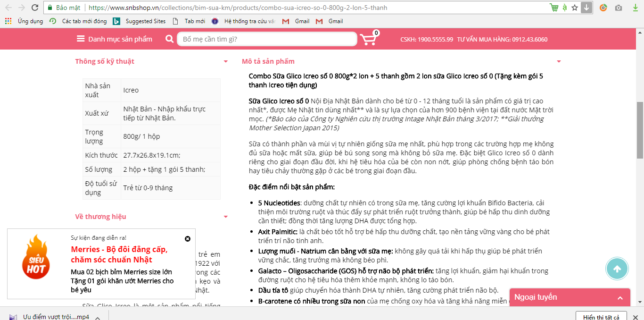Open the Danh mục sản phẩm hamburger menu

coord(81,39)
